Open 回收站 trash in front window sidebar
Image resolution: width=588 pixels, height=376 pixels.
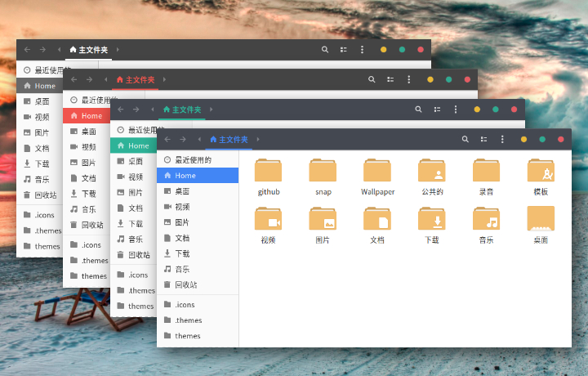pyautogui.click(x=198, y=284)
